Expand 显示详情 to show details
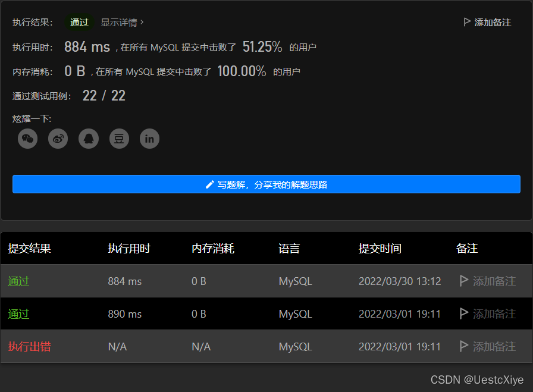Screen dimensions: 533x392 tap(120, 23)
